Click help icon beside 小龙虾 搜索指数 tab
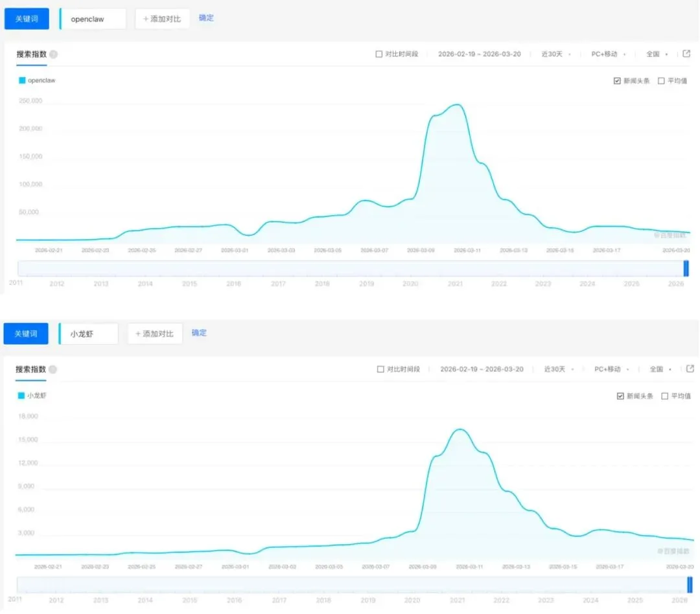 pyautogui.click(x=52, y=369)
